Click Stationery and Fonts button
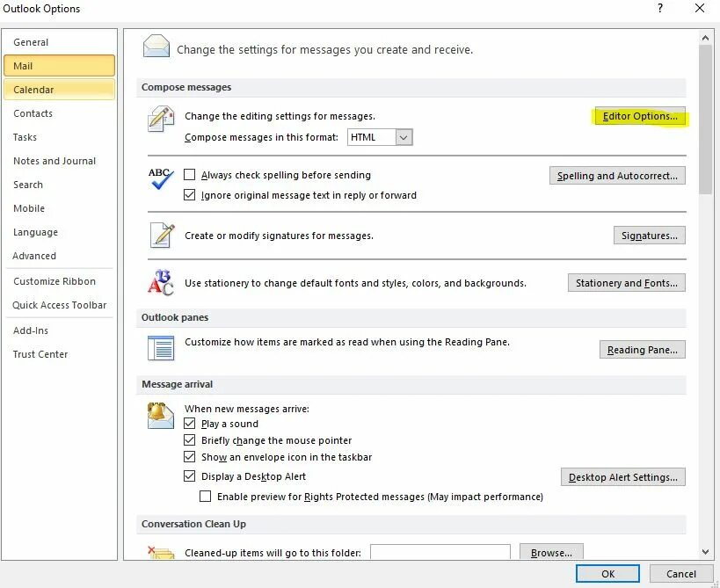Screen dimensions: 720x588 pos(626,283)
